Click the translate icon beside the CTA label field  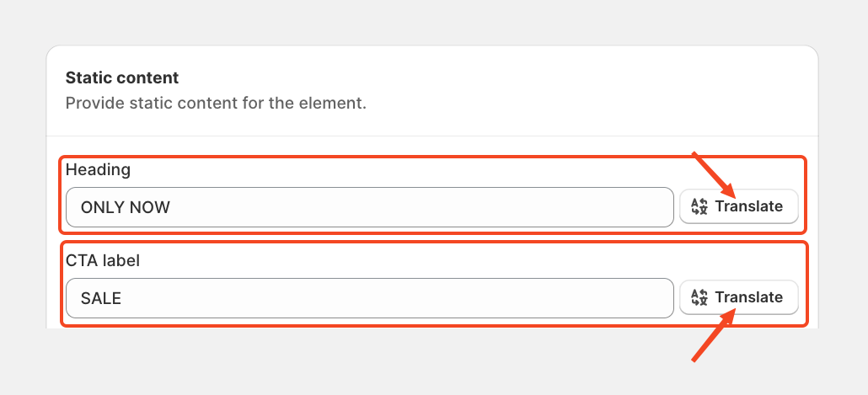[x=699, y=297]
